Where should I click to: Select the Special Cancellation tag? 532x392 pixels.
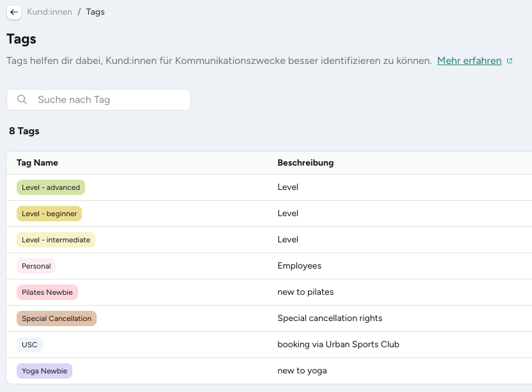pos(57,318)
